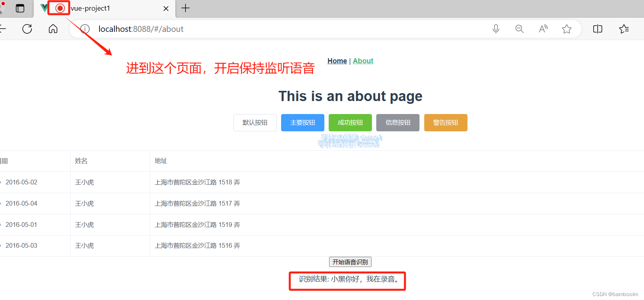Click address 上海市普陀区金沙江路 1517 弄
644x300 pixels.
[197, 204]
